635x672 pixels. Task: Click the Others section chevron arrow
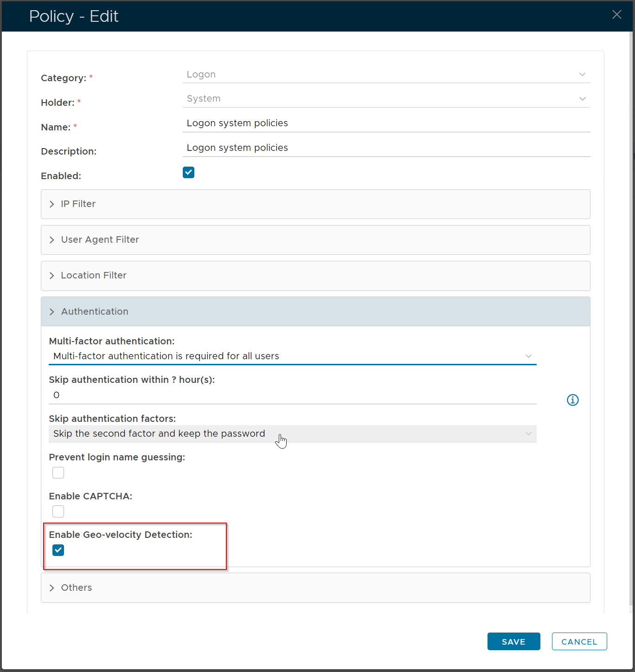(52, 588)
